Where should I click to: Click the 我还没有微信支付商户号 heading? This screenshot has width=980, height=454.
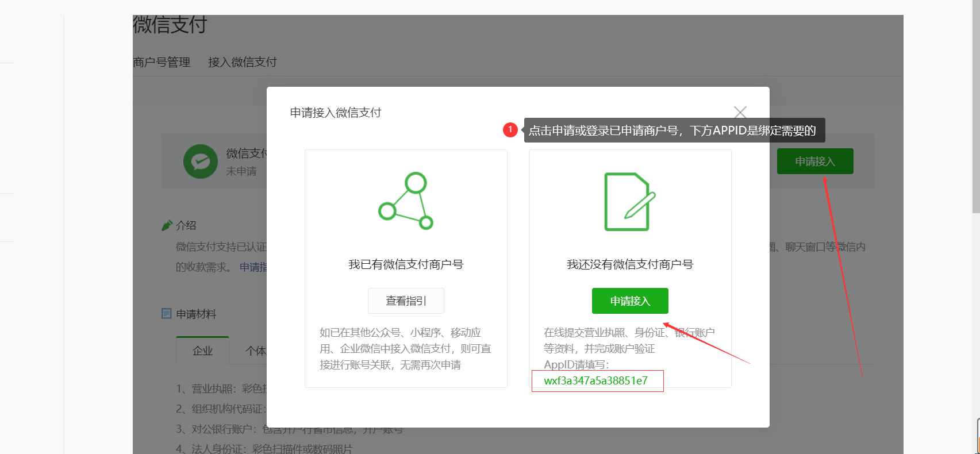630,264
